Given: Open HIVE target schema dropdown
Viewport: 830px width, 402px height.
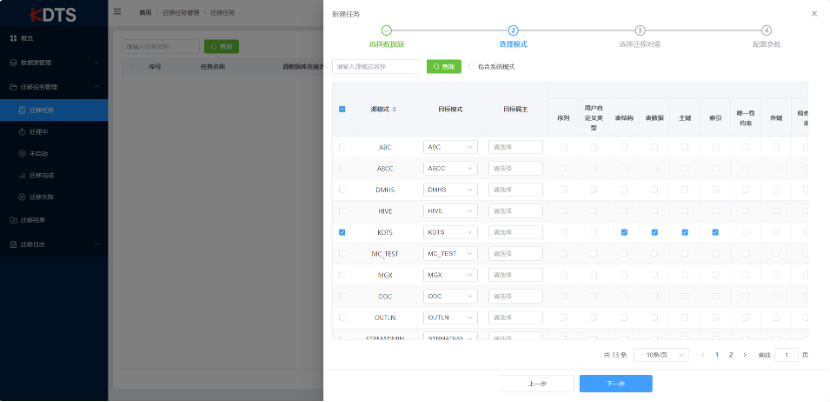Looking at the screenshot, I should pyautogui.click(x=450, y=211).
